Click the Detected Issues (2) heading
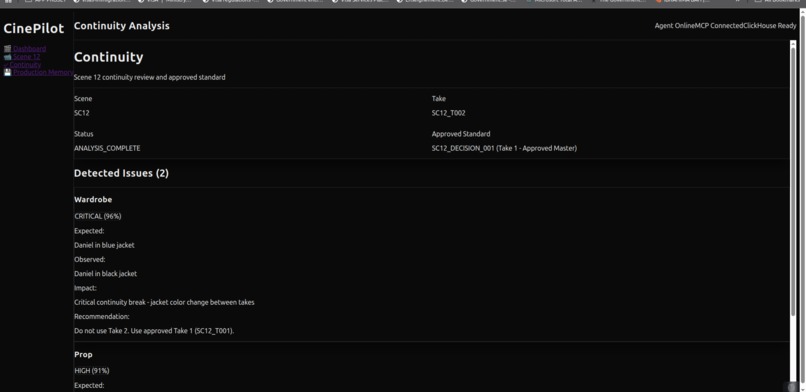 (x=121, y=173)
